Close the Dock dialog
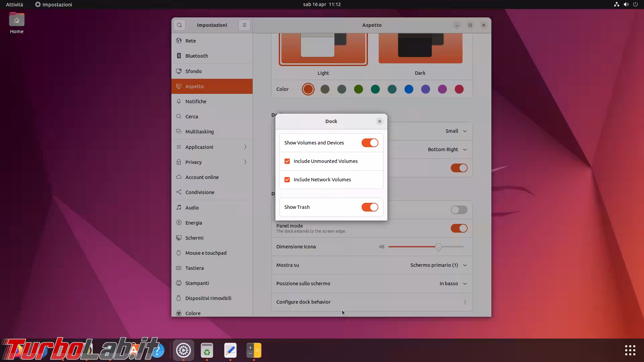 pos(380,121)
